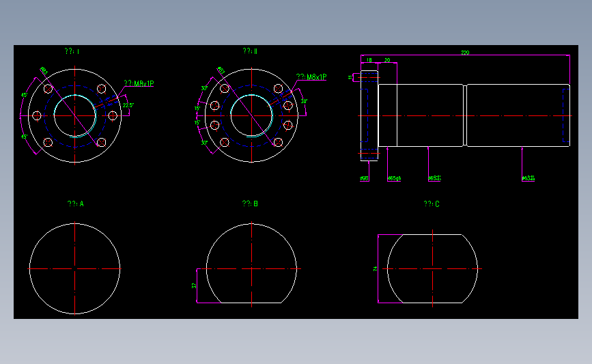Click the cyan bore circle in view II

(x=251, y=115)
